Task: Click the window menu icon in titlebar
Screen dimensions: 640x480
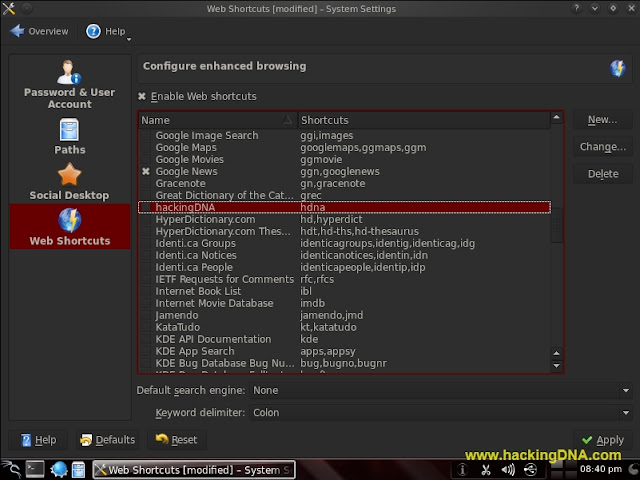Action: click(9, 8)
